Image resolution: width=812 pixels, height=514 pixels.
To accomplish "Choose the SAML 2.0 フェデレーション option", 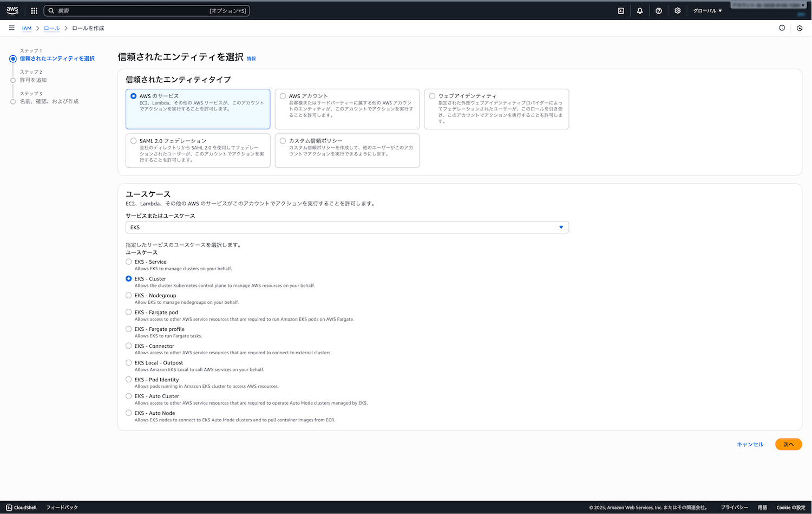I will tap(134, 141).
